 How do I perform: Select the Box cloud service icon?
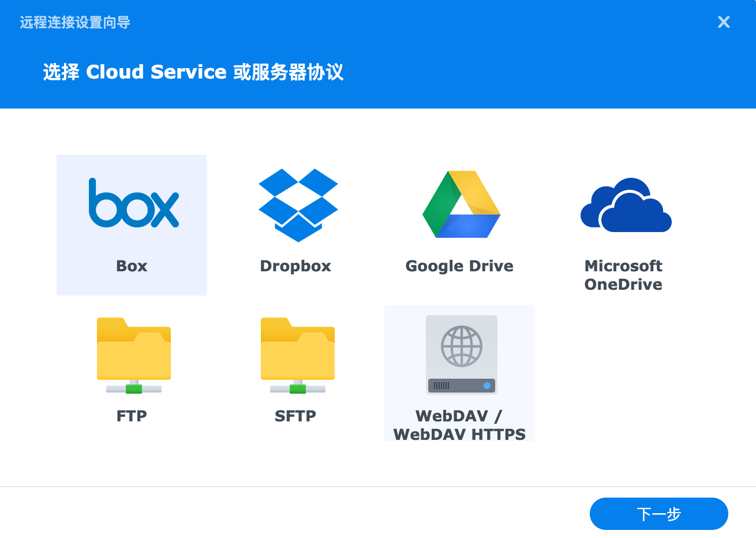(x=134, y=203)
